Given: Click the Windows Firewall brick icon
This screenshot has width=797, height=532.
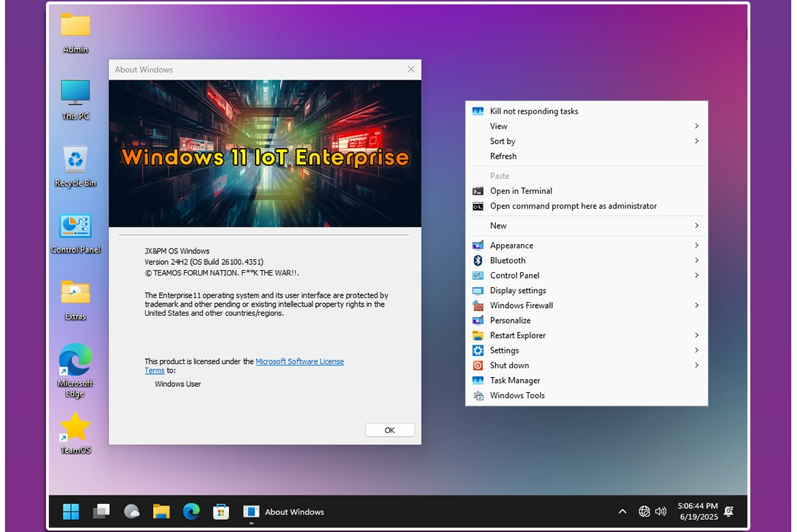Looking at the screenshot, I should click(x=477, y=305).
